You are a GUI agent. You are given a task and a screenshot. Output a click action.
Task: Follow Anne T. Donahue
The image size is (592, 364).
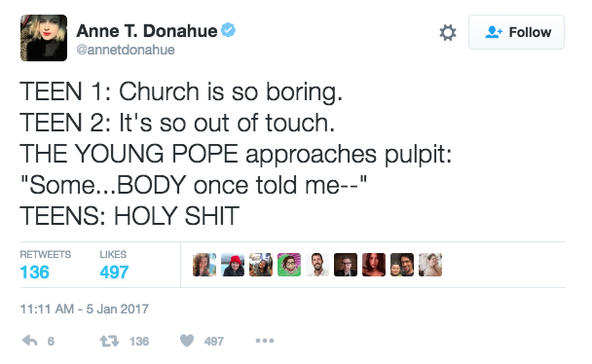(516, 32)
